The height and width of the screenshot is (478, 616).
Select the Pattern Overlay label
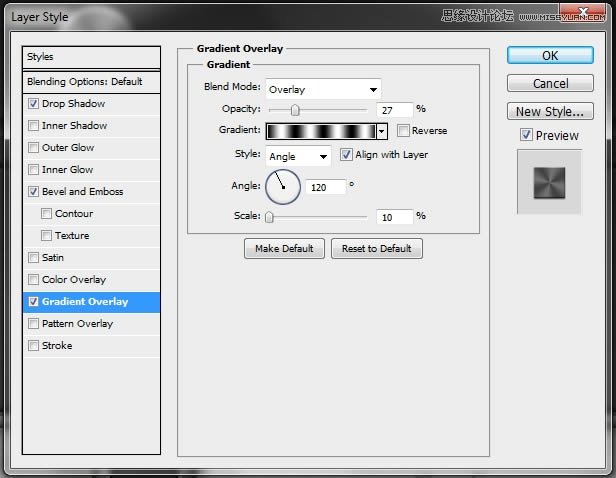77,324
